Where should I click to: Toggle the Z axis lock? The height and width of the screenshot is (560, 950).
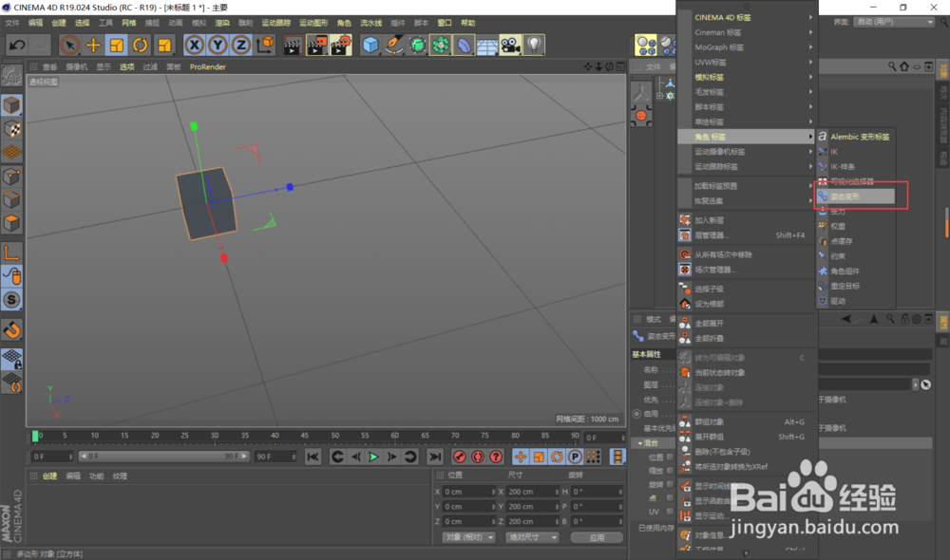click(240, 45)
